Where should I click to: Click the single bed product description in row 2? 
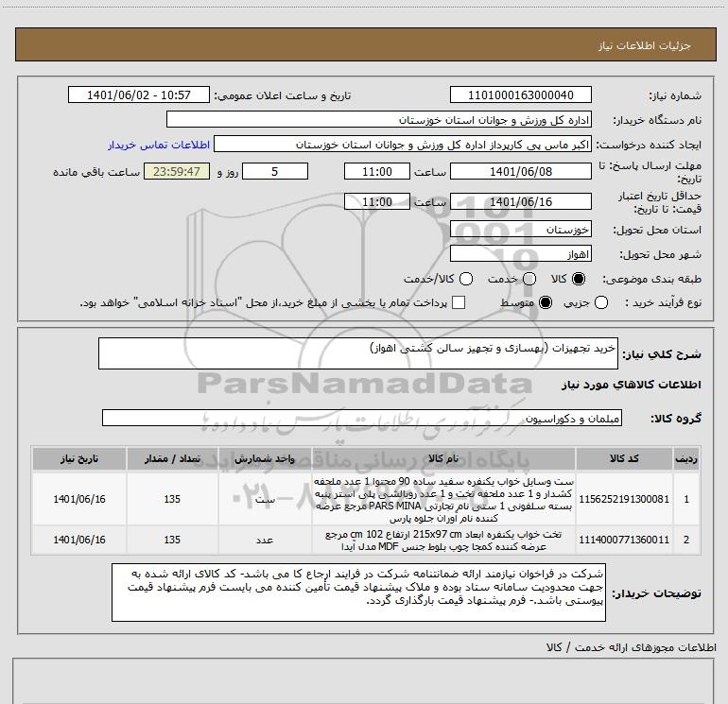[x=443, y=541]
